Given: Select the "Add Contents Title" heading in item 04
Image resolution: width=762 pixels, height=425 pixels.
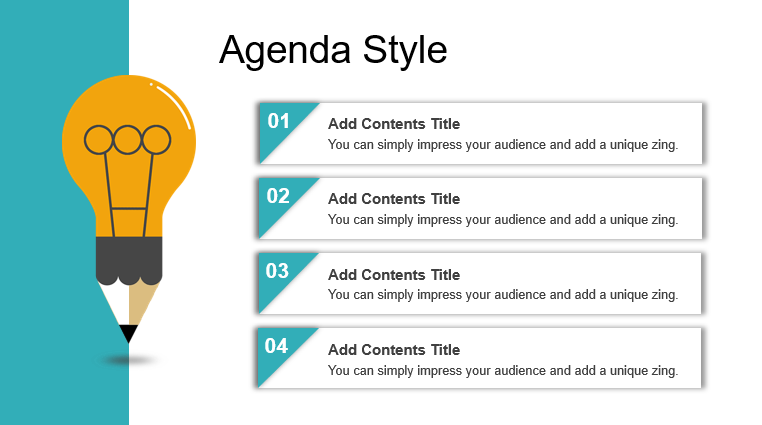Looking at the screenshot, I should coord(394,350).
